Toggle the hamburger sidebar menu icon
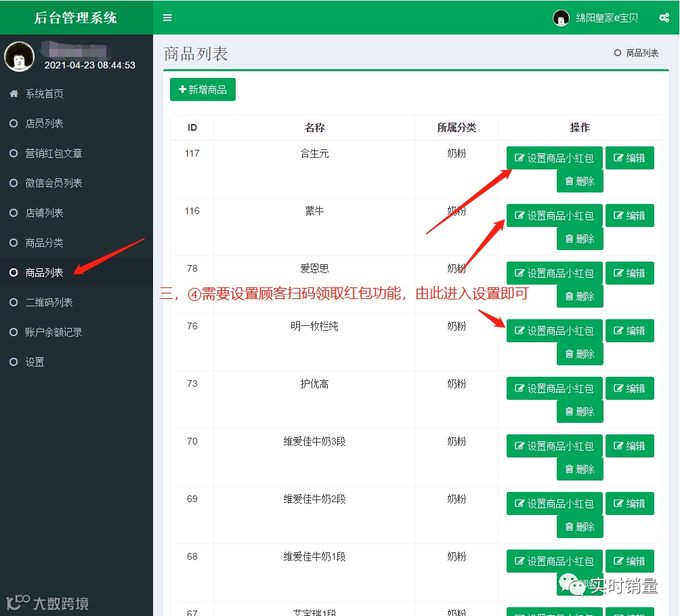The image size is (680, 616). pyautogui.click(x=167, y=18)
